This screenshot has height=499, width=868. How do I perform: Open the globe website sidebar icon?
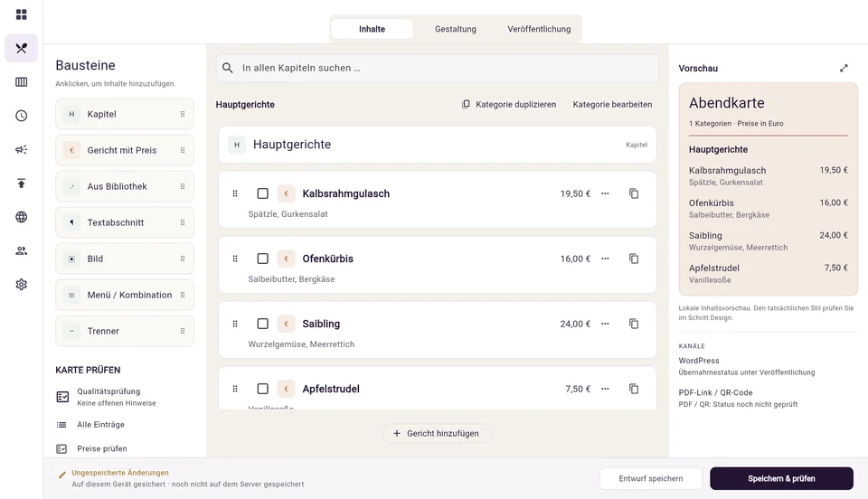click(x=21, y=217)
